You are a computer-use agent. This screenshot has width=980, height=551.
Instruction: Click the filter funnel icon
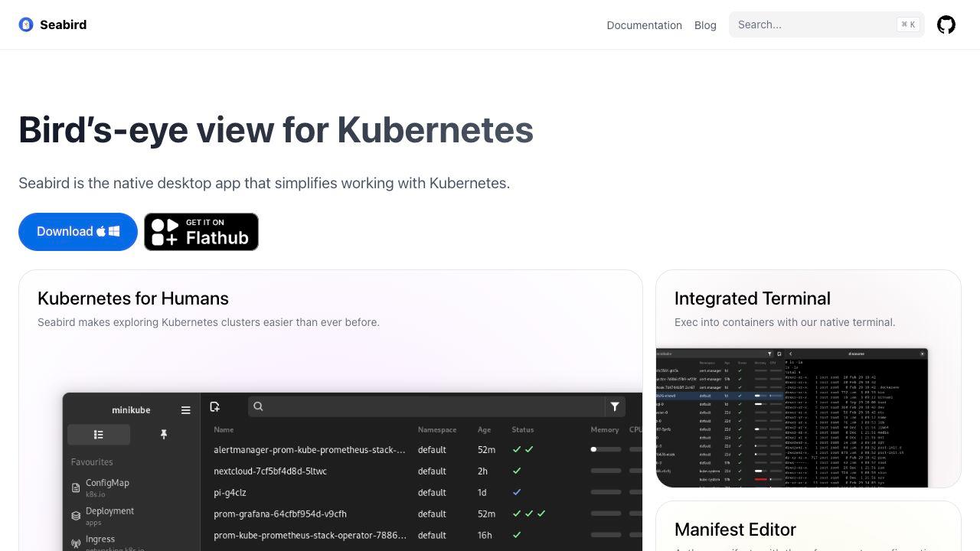615,406
